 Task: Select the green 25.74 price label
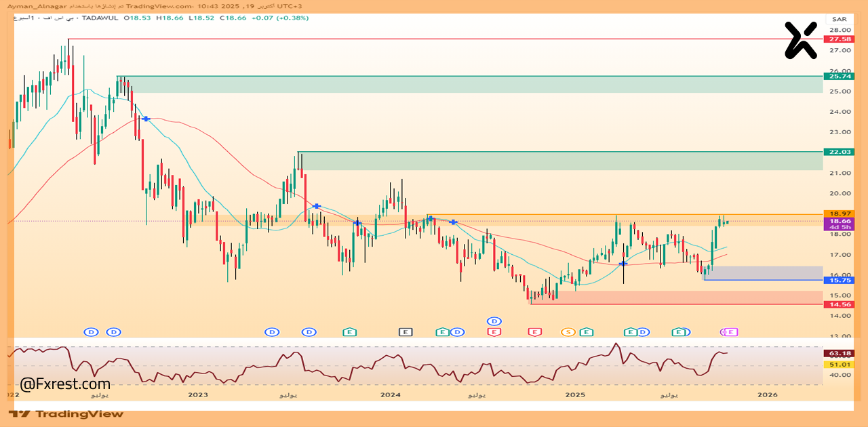(x=837, y=76)
